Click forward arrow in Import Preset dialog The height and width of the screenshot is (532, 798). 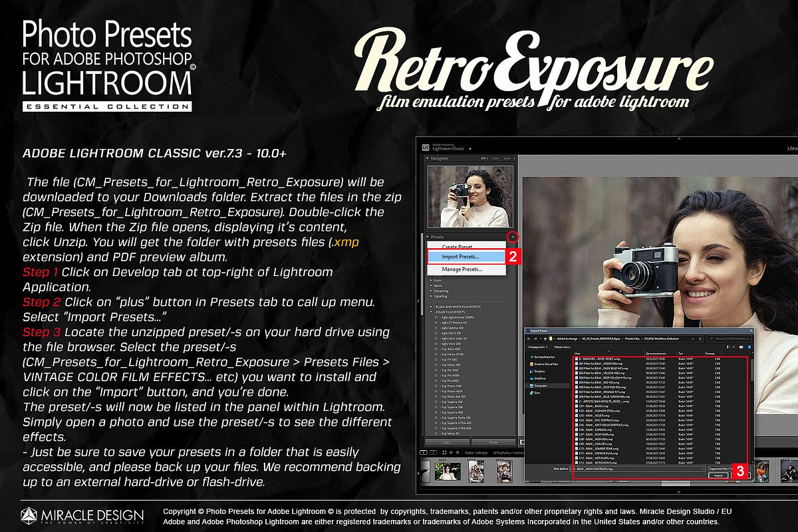(535, 339)
